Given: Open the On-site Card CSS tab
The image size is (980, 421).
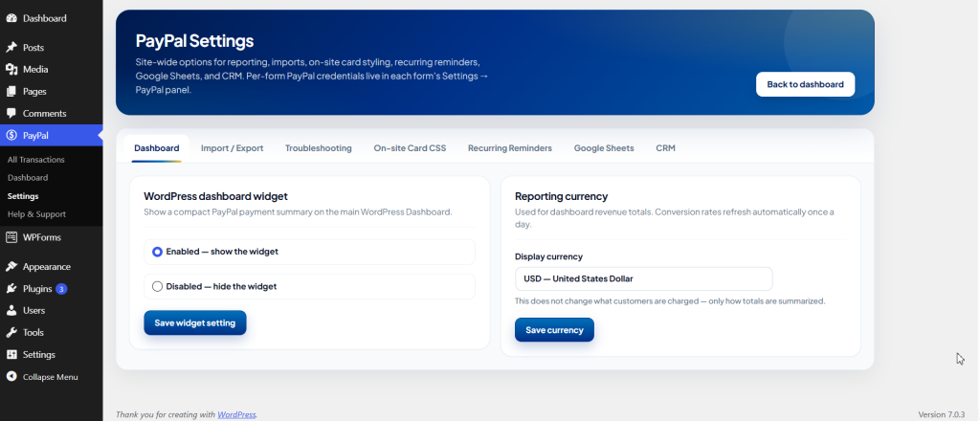Looking at the screenshot, I should (x=410, y=148).
